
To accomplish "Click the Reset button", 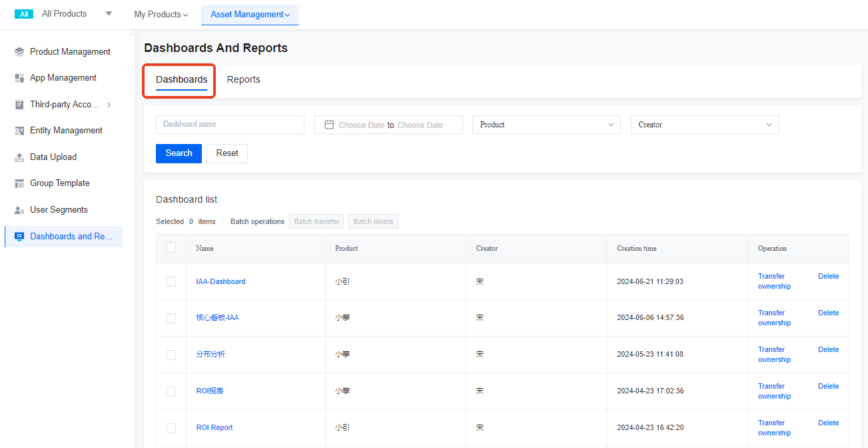I will click(x=227, y=153).
